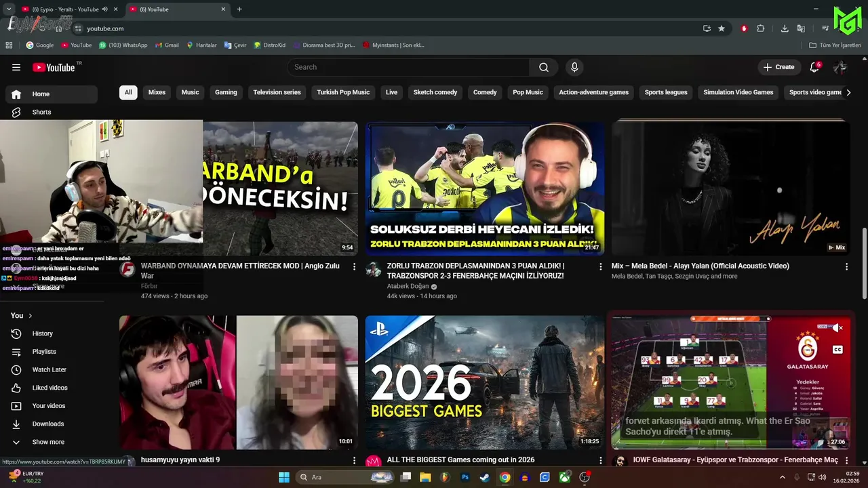Open Chrome downloads icon
Viewport: 868px width, 488px height.
[x=785, y=28]
